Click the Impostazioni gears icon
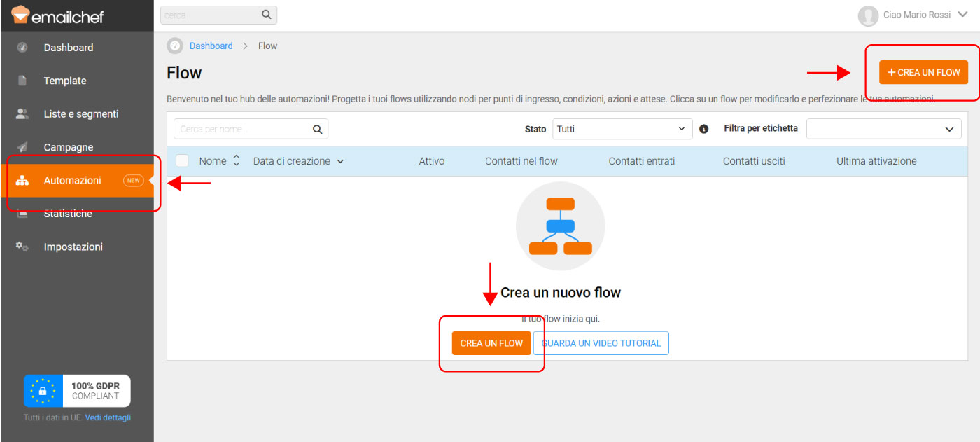Screen dimensions: 980x442 22,247
